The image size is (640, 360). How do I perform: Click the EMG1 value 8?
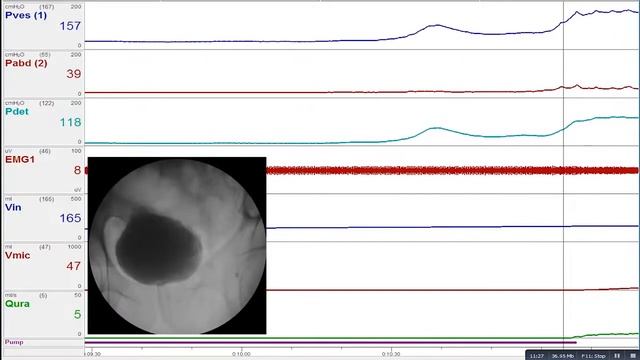point(78,170)
